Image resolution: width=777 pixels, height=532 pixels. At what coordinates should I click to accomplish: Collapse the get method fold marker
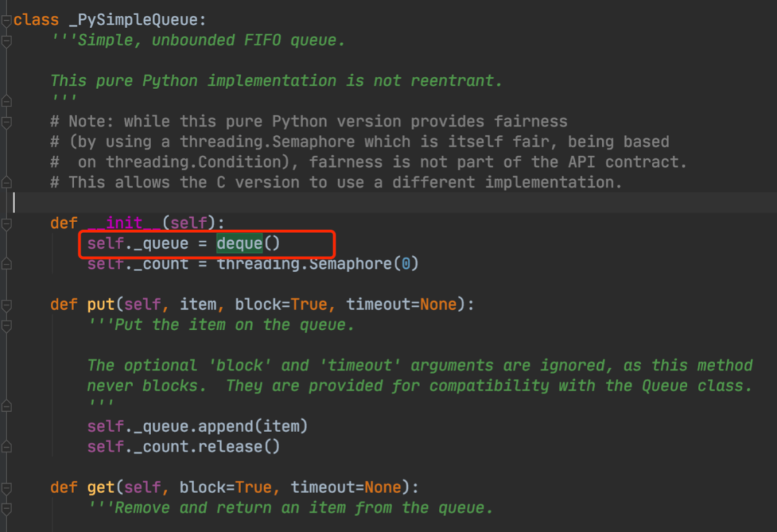6,488
